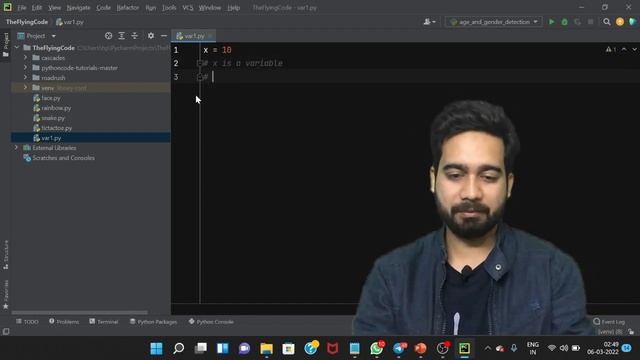This screenshot has width=640, height=360.
Task: Open Project panel settings gear
Action: pos(151,36)
